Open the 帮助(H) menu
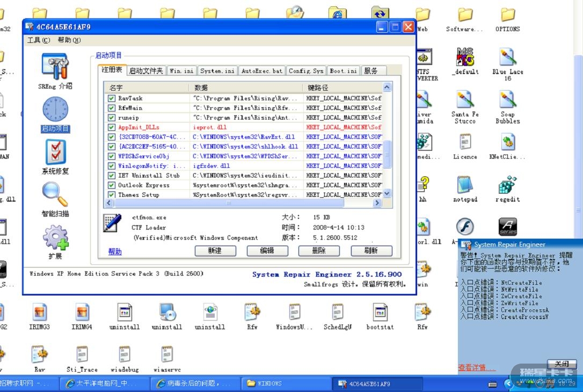583x392 pixels. pyautogui.click(x=69, y=40)
